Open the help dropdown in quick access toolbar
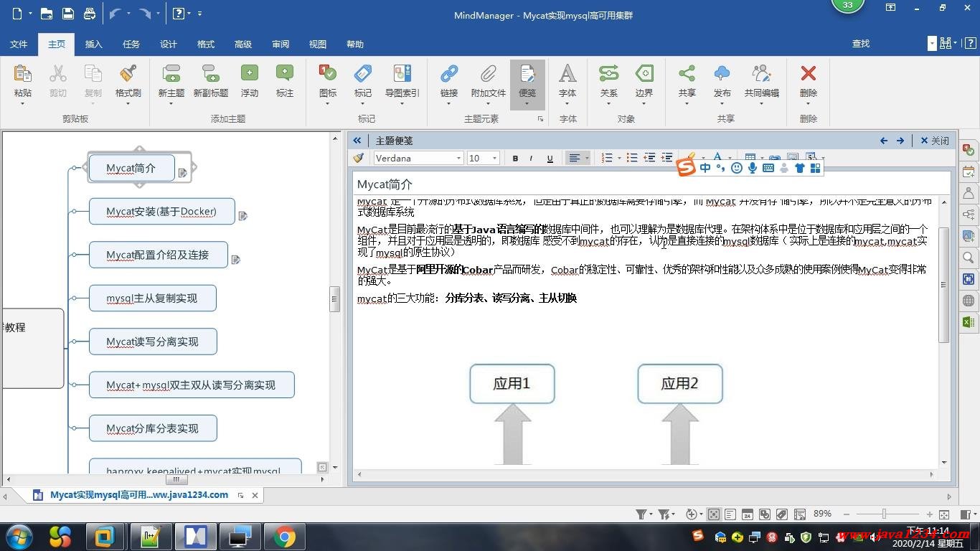Viewport: 980px width, 551px height. click(x=189, y=14)
